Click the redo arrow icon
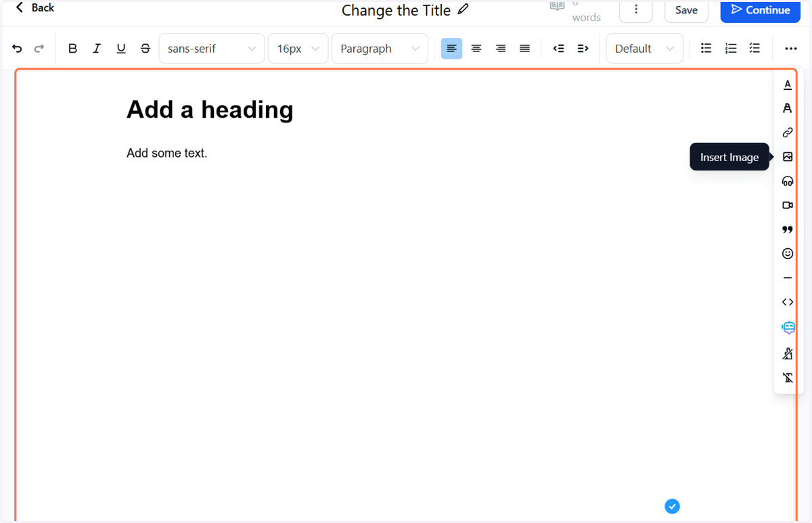 click(39, 49)
